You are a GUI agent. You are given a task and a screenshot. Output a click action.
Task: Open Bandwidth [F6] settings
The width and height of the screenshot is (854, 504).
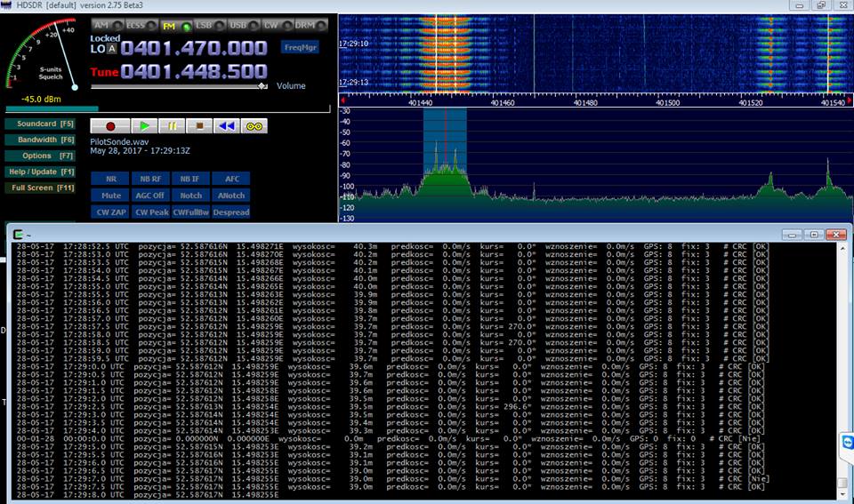(x=40, y=140)
